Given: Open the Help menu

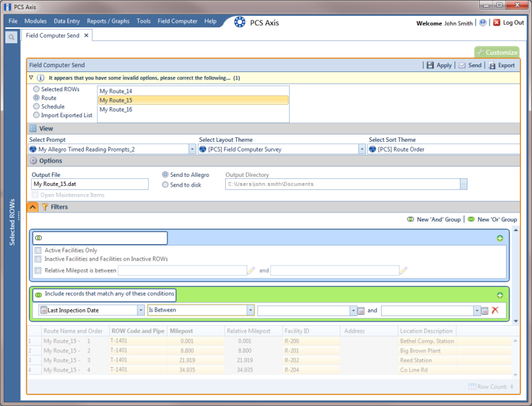Looking at the screenshot, I should pyautogui.click(x=210, y=21).
